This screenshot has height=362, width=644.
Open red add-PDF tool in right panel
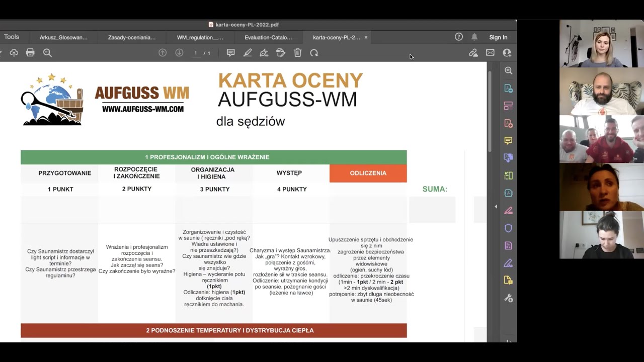pos(508,123)
